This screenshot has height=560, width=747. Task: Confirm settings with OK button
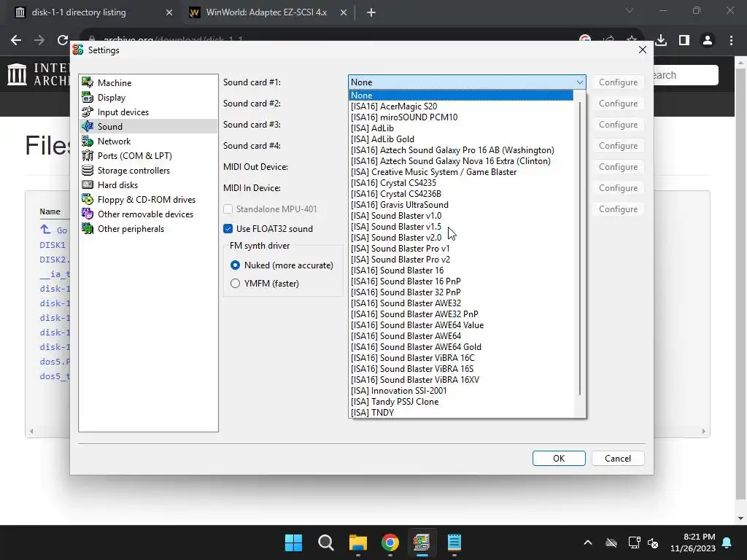click(559, 458)
